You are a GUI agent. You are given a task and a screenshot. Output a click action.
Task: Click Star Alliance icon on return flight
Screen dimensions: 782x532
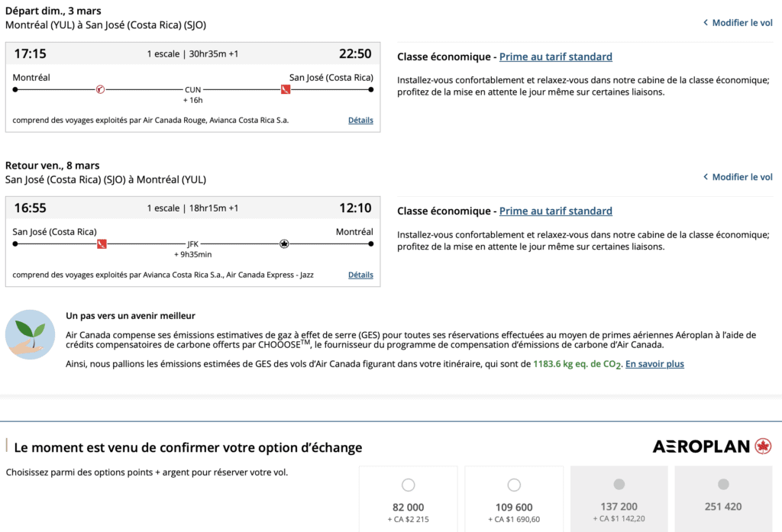(284, 243)
